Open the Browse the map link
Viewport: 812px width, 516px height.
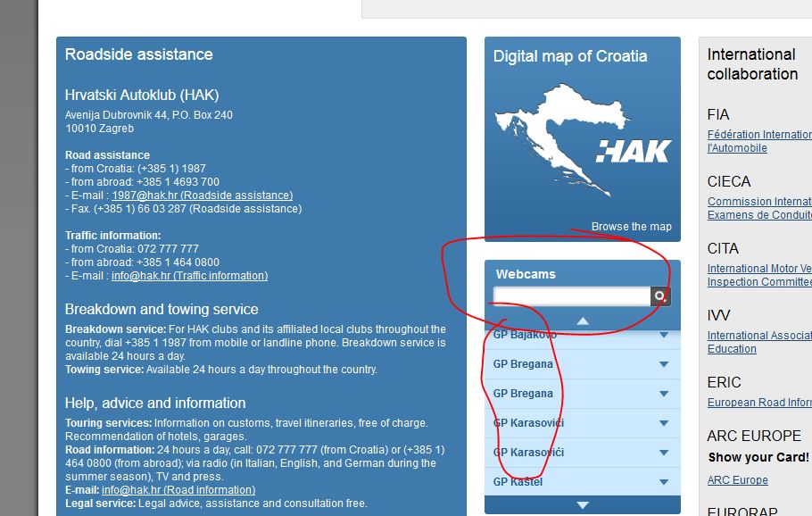(x=631, y=227)
